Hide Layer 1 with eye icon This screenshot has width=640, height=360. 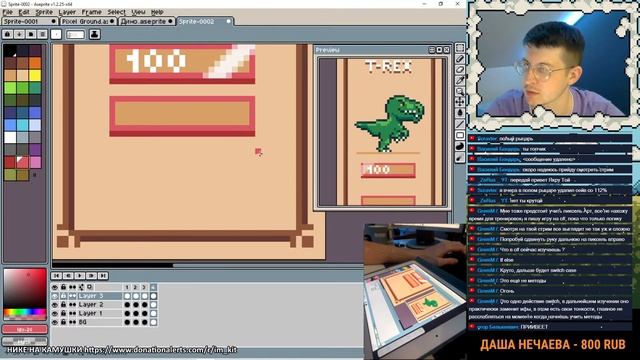pyautogui.click(x=55, y=313)
